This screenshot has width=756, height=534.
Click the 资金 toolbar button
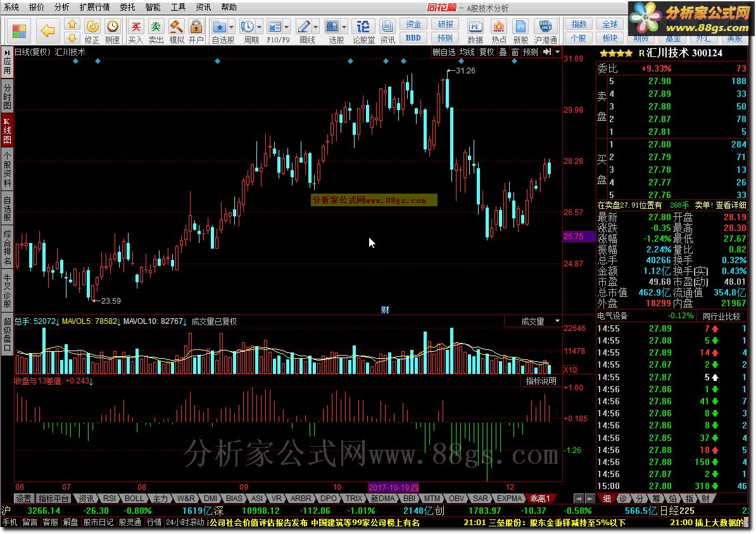tap(413, 24)
